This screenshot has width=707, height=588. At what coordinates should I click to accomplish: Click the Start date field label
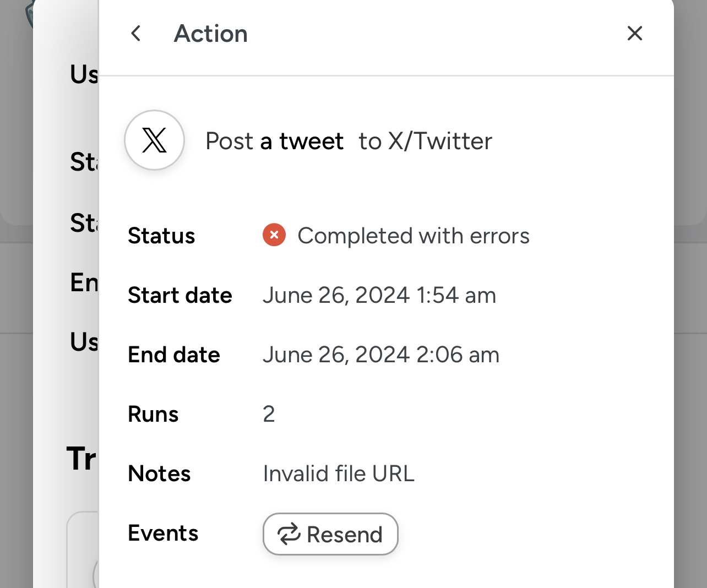180,295
